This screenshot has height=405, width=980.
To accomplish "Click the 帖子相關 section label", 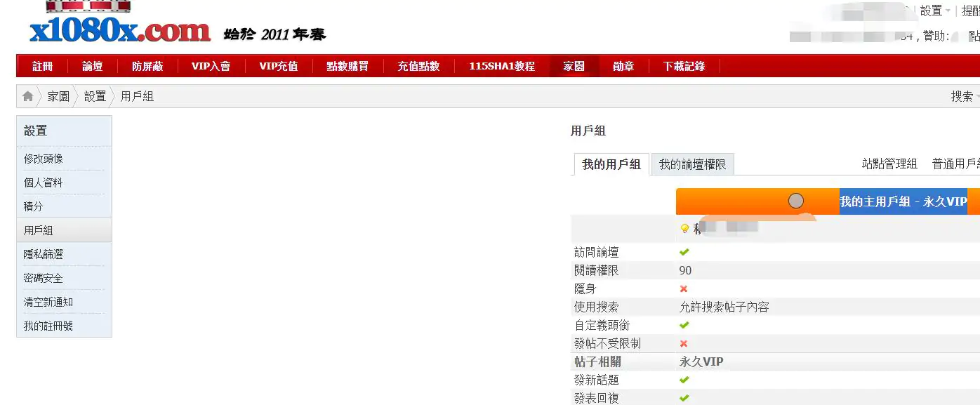I will [x=597, y=362].
